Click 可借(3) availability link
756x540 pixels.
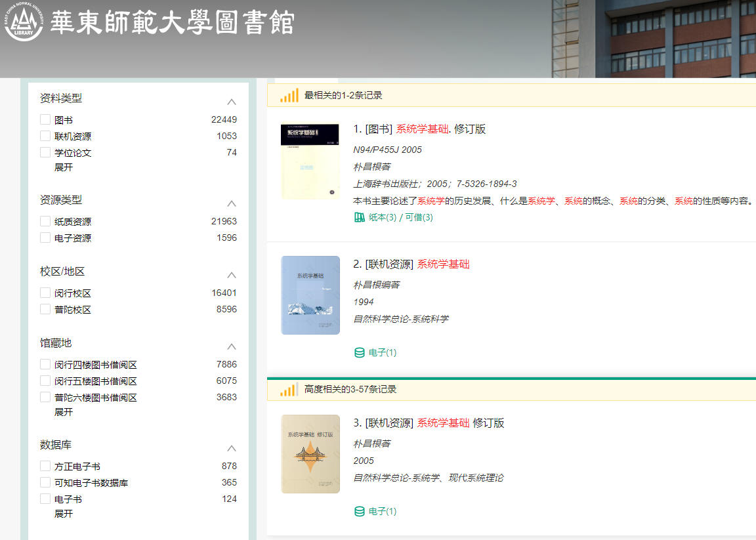[419, 217]
